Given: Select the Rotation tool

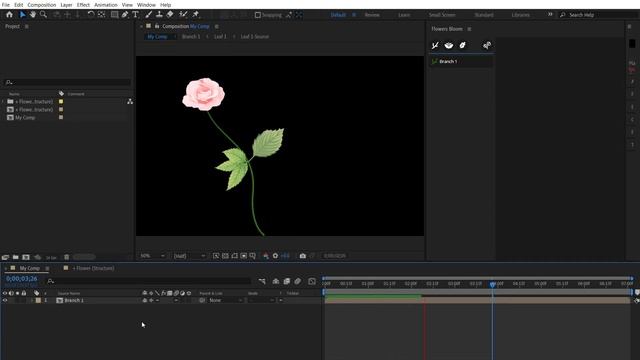Looking at the screenshot, I should point(91,14).
